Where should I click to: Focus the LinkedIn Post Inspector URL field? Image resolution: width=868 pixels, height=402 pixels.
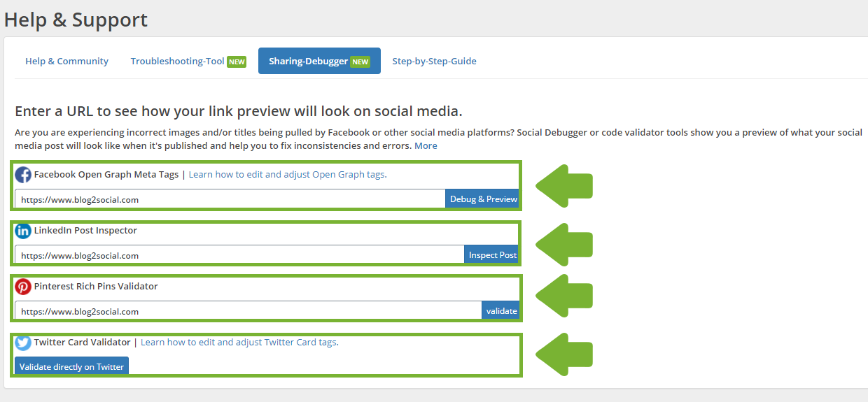click(239, 254)
